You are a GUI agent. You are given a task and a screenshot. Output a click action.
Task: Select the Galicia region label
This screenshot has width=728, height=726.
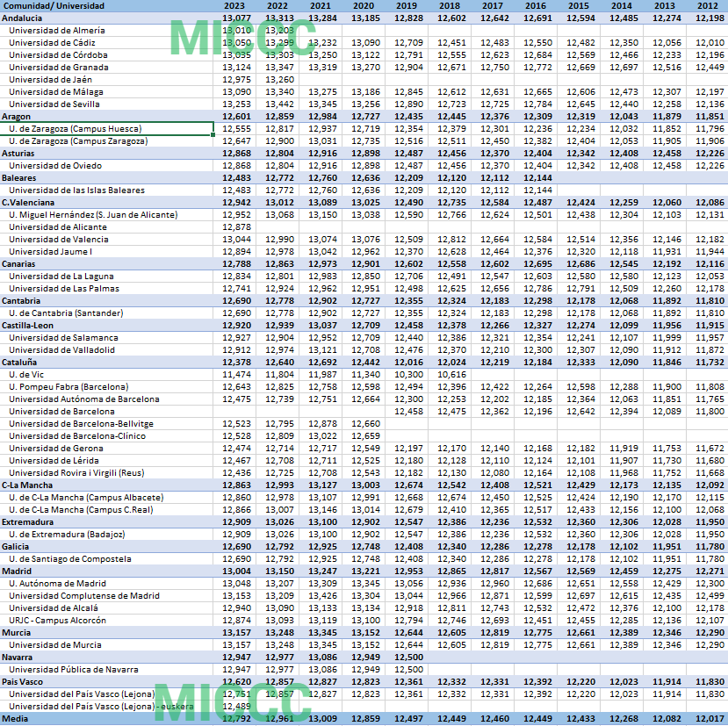[15, 547]
